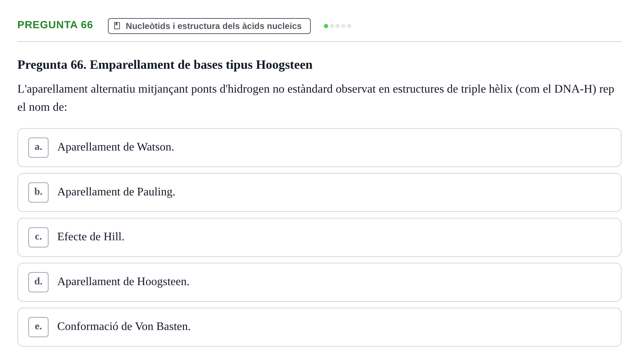Select the letter box 'c.'
The image size is (639, 364).
pyautogui.click(x=38, y=237)
